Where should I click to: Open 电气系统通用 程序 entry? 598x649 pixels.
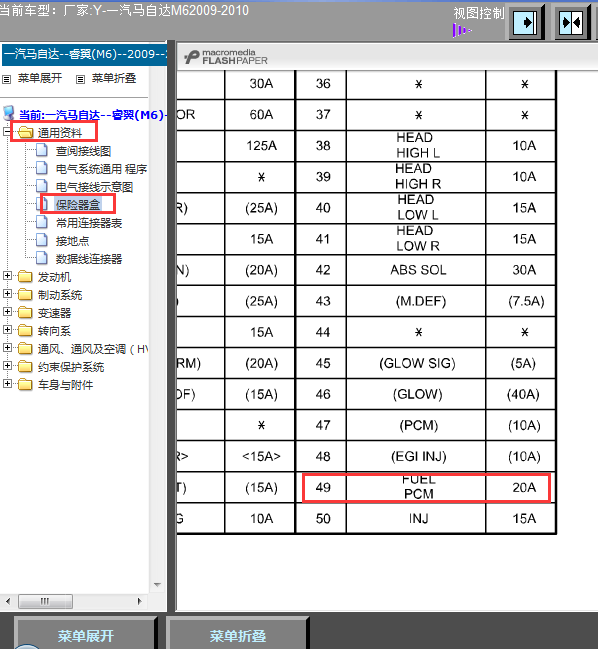[101, 169]
